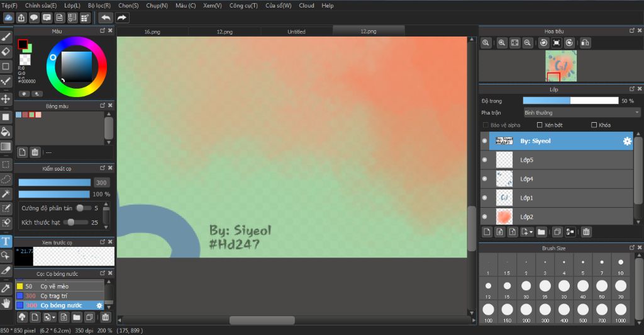Hide the Lớp2 layer
644x335 pixels.
[485, 217]
